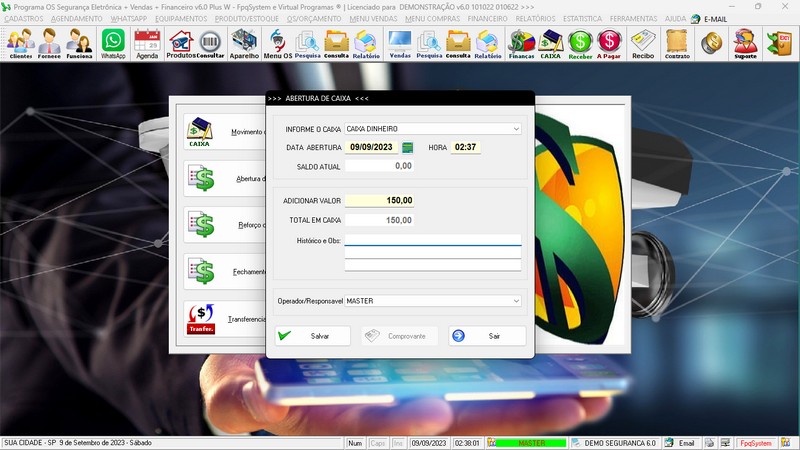The height and width of the screenshot is (450, 800).
Task: Open the FERRAMENTAS menu
Action: pos(633,19)
